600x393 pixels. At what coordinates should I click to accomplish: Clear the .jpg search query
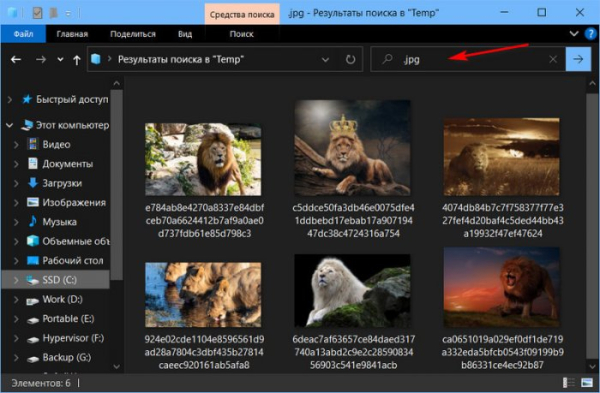click(x=553, y=59)
